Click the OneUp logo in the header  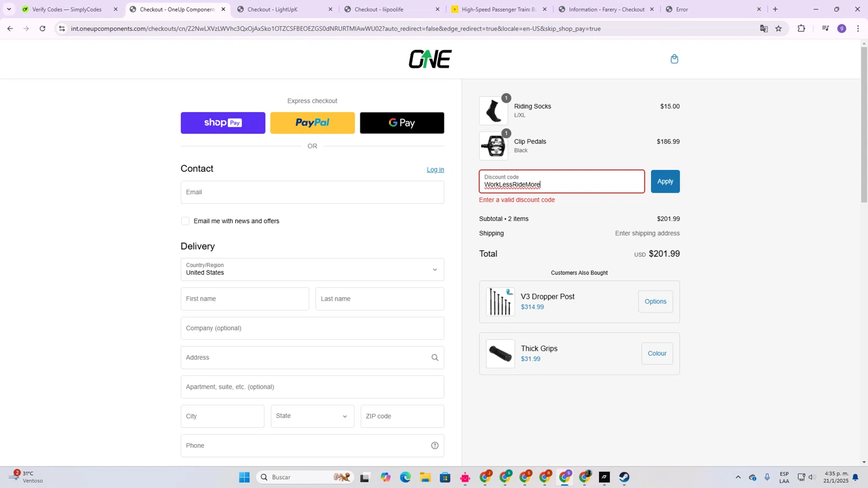coord(430,59)
